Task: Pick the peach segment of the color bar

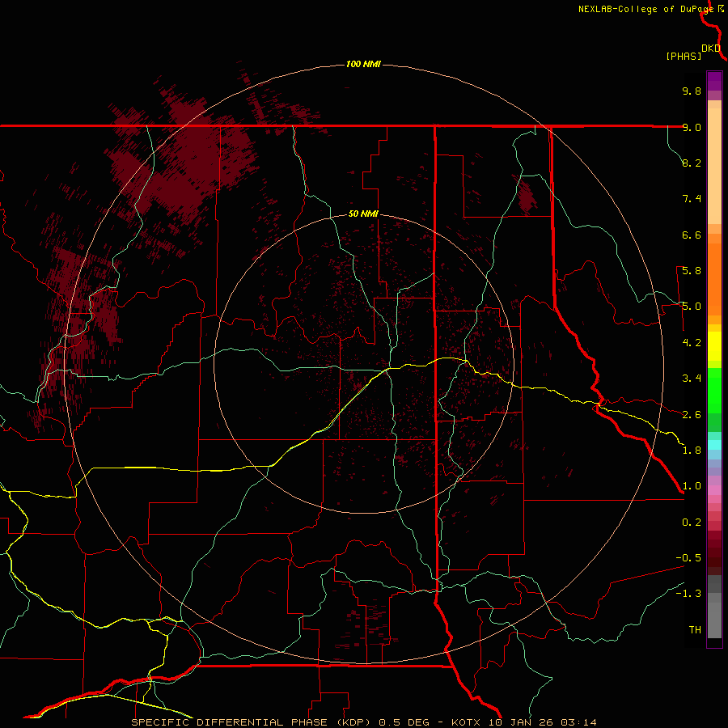Action: pos(714,163)
